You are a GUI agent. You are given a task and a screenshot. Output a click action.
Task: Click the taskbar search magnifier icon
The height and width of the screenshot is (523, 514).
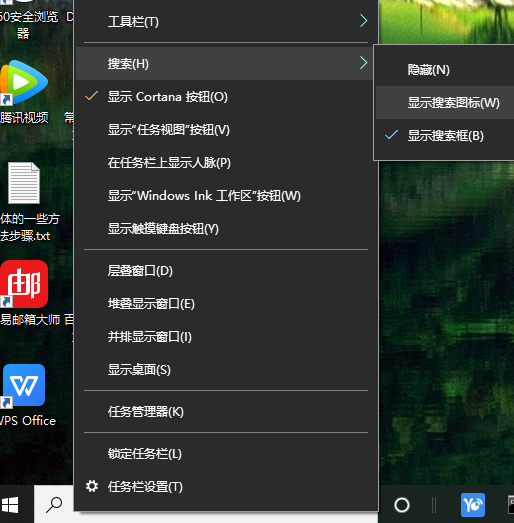coord(54,505)
